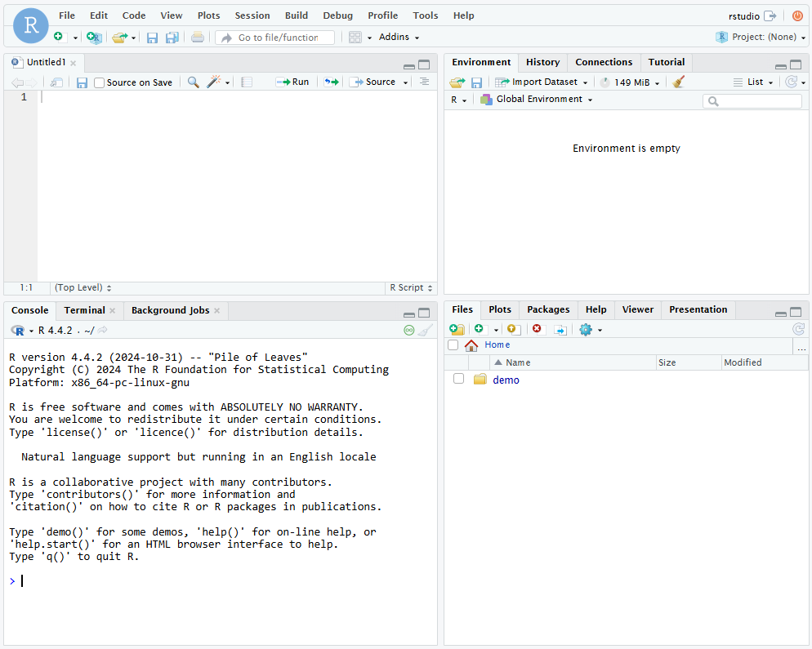812x649 pixels.
Task: Open Find/Replace magnifier in editor
Action: pos(193,82)
